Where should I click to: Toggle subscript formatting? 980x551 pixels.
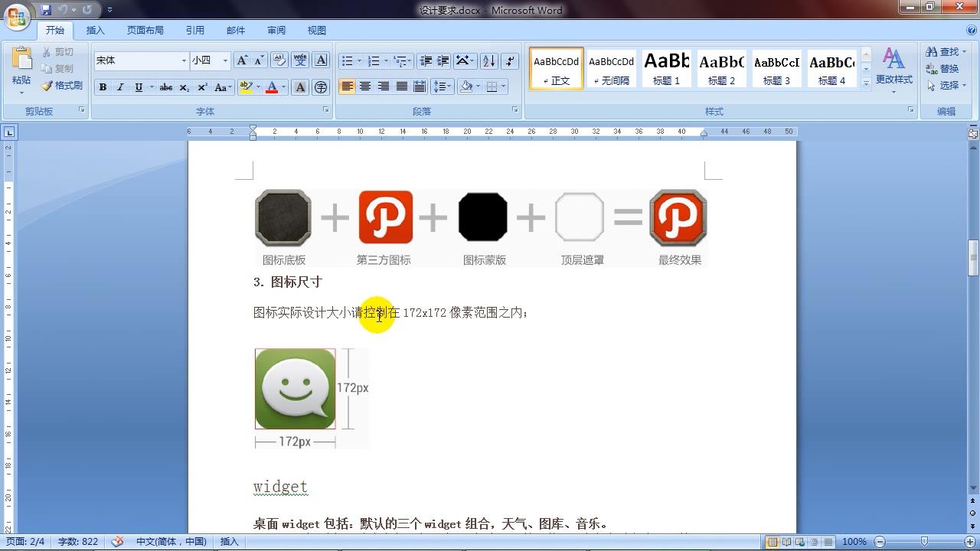tap(185, 87)
